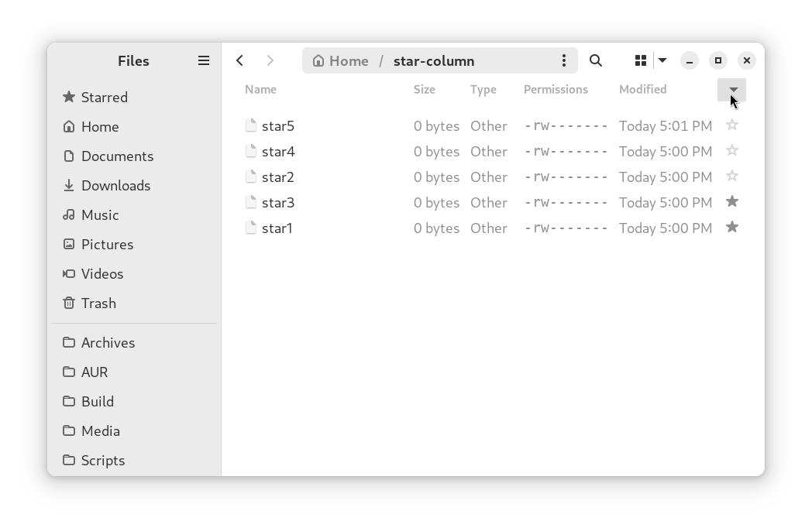Go to Home in the path bar
Viewport: 812px width, 528px height.
click(341, 61)
